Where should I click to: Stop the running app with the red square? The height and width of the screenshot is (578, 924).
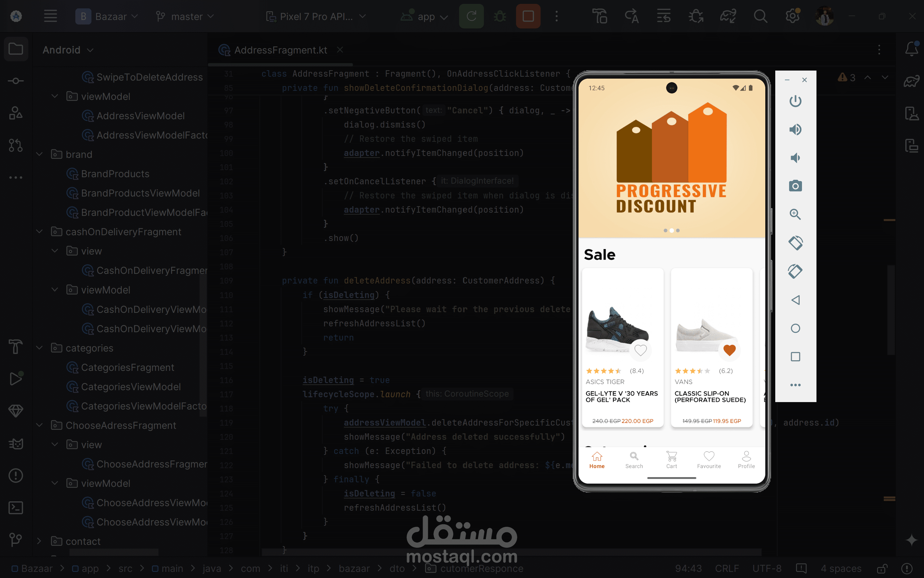point(528,16)
